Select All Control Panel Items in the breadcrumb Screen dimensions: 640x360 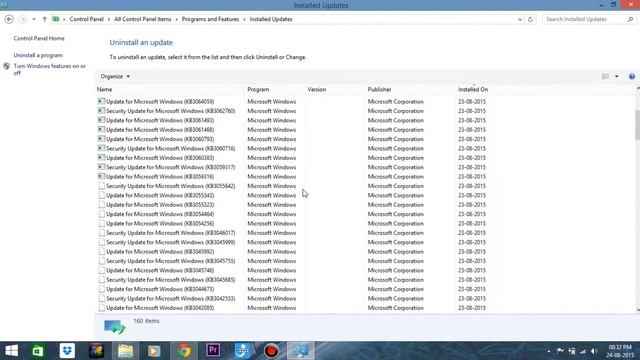click(143, 19)
